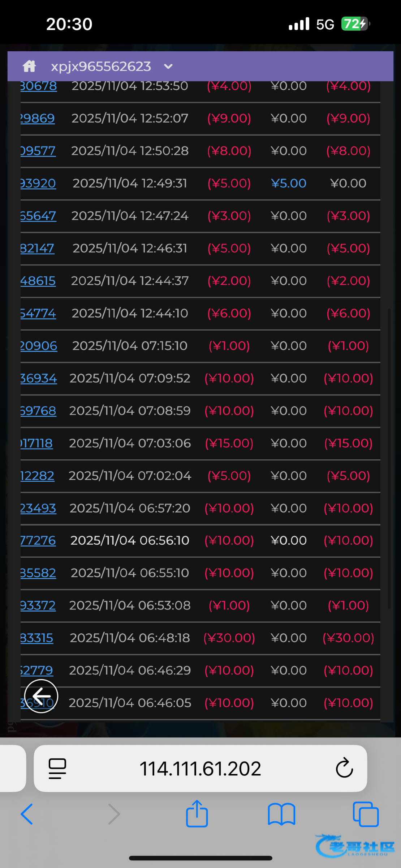Expand the xpjx965562623 account dropdown
Screen dimensions: 401x868
168,67
